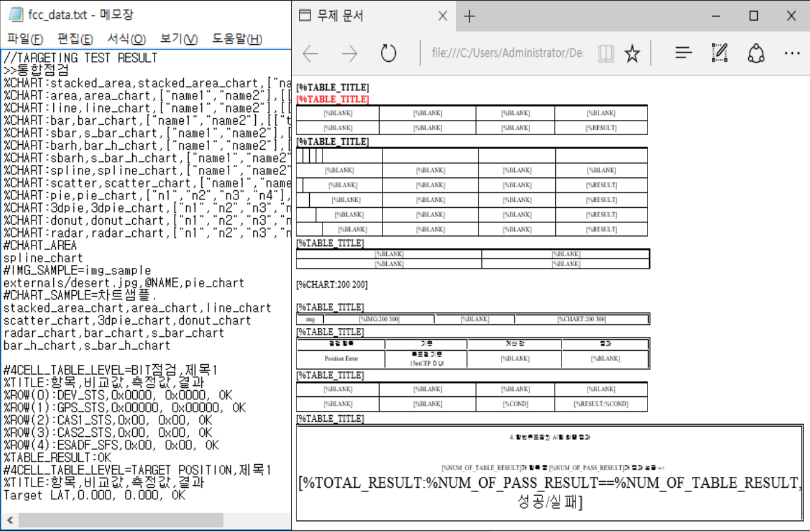
Task: Click the Target LAT line in Notepad
Action: (94, 495)
